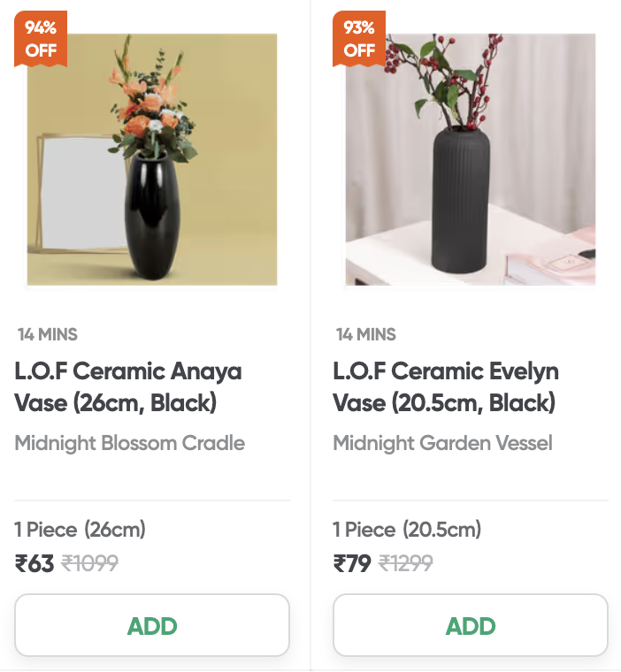
Task: Add the Anaya Vase to cart
Action: 152,625
